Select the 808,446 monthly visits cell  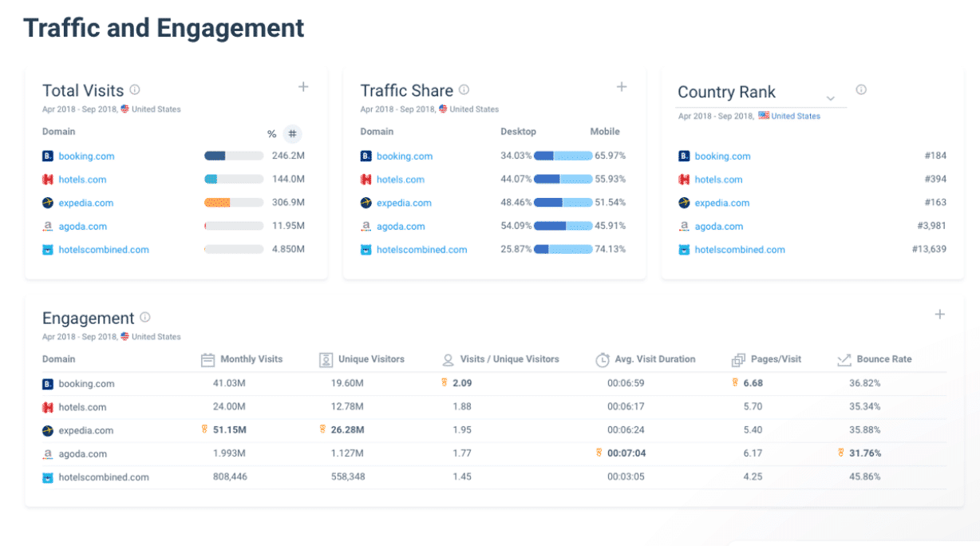point(229,477)
